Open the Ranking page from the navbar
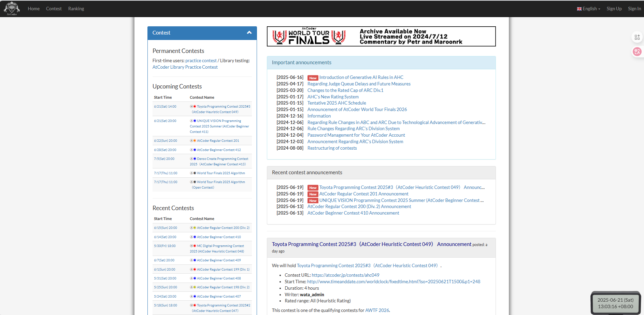This screenshot has height=315, width=644. click(x=76, y=9)
